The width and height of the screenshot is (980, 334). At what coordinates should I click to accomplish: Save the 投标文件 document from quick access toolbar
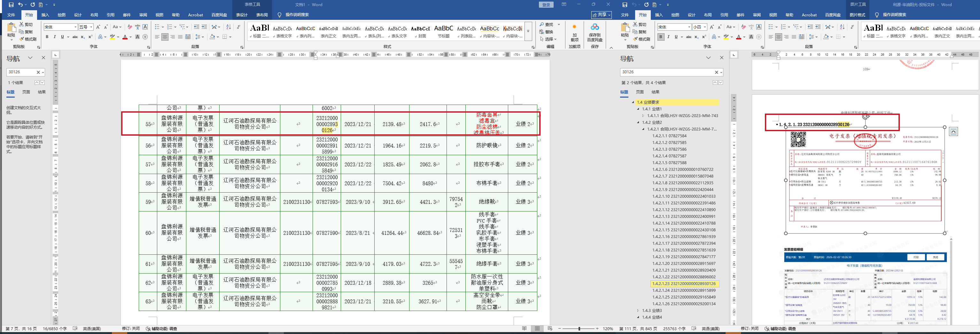(x=625, y=4)
